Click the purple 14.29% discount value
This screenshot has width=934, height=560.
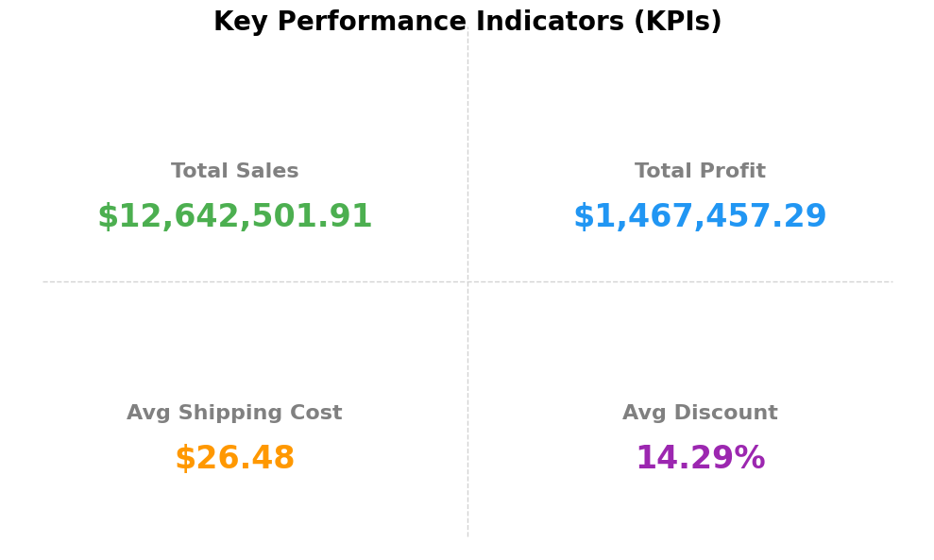[700, 459]
